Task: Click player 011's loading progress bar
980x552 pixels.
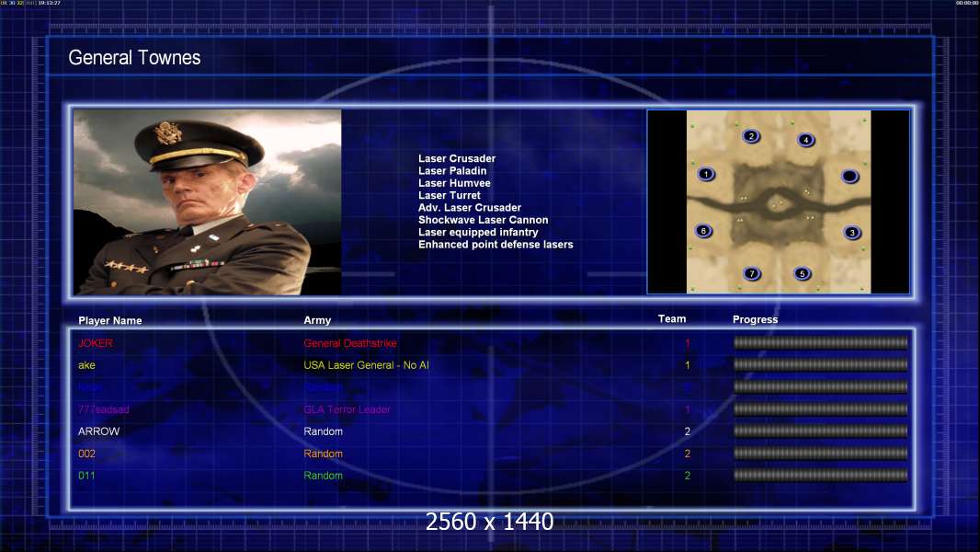Action: point(821,475)
